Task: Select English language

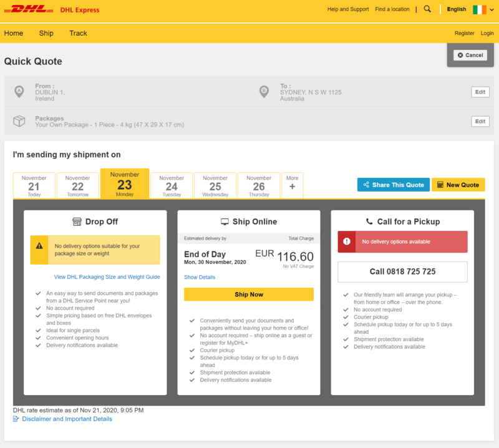Action: tap(457, 9)
